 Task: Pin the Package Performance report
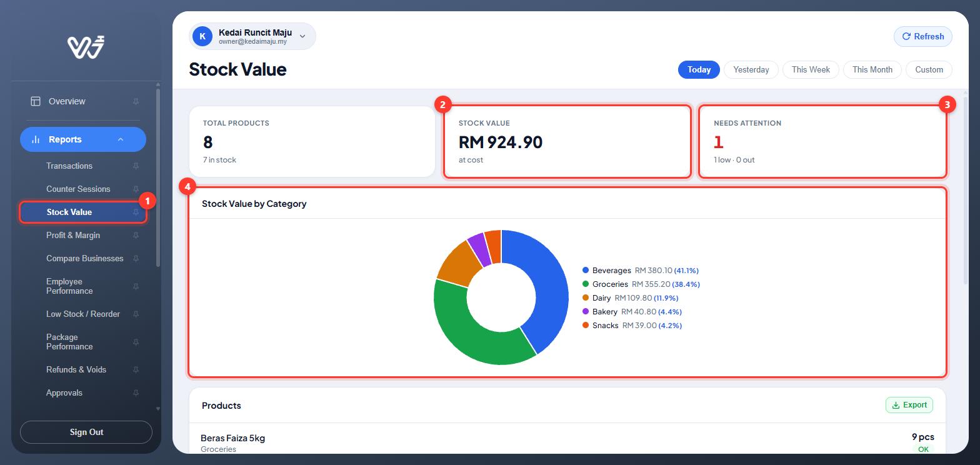point(136,342)
